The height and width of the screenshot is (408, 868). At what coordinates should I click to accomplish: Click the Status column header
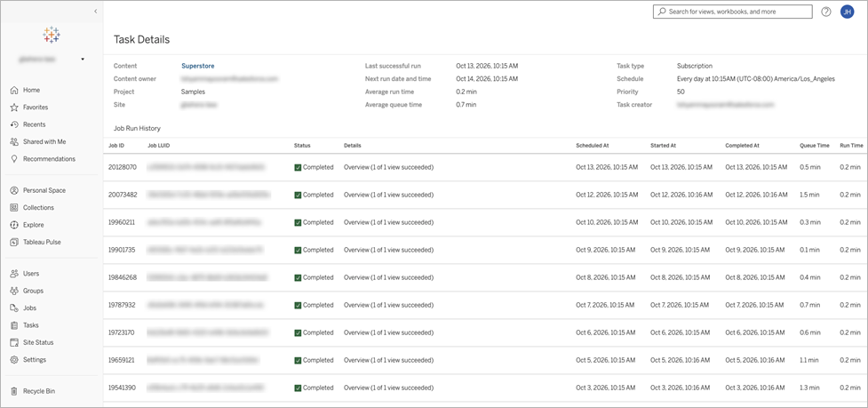[302, 146]
